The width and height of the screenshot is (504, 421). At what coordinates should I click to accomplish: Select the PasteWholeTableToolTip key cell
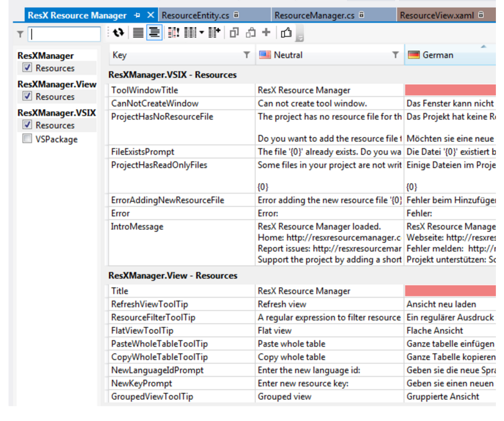coord(182,344)
